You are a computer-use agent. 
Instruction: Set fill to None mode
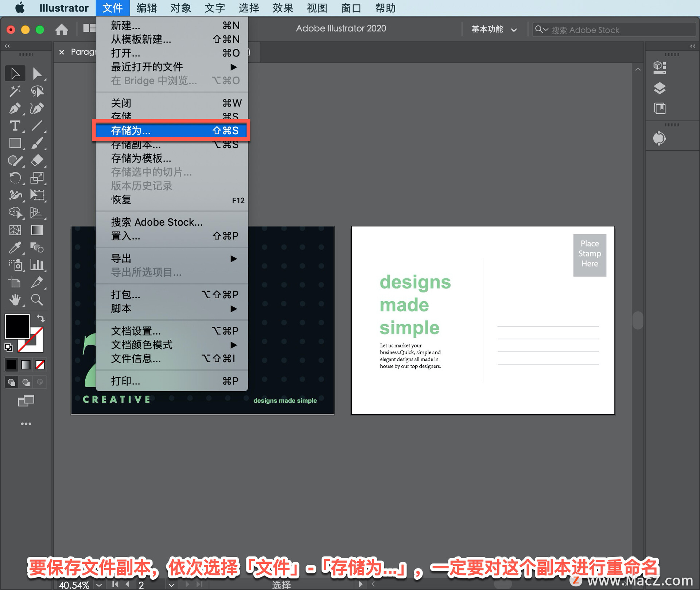[x=40, y=364]
